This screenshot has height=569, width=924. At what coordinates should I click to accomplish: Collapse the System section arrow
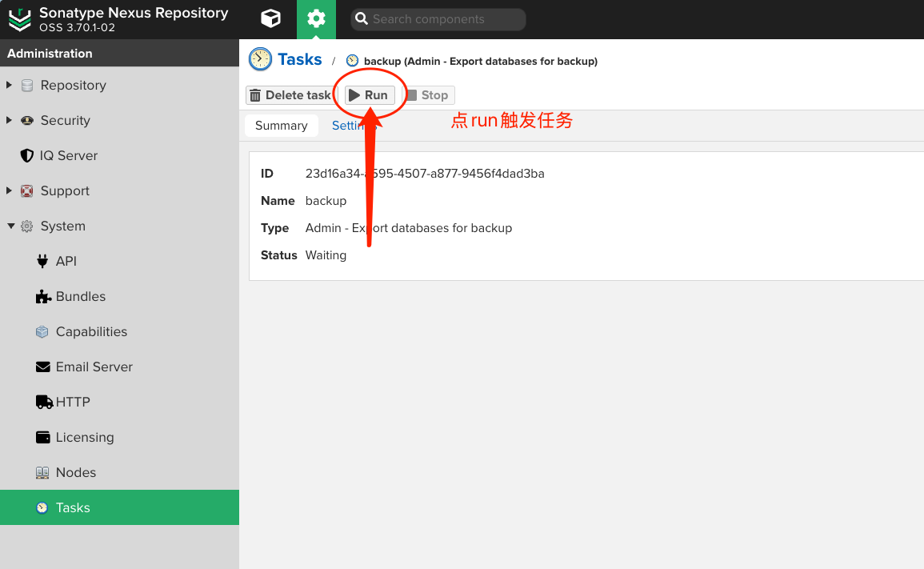pos(10,226)
